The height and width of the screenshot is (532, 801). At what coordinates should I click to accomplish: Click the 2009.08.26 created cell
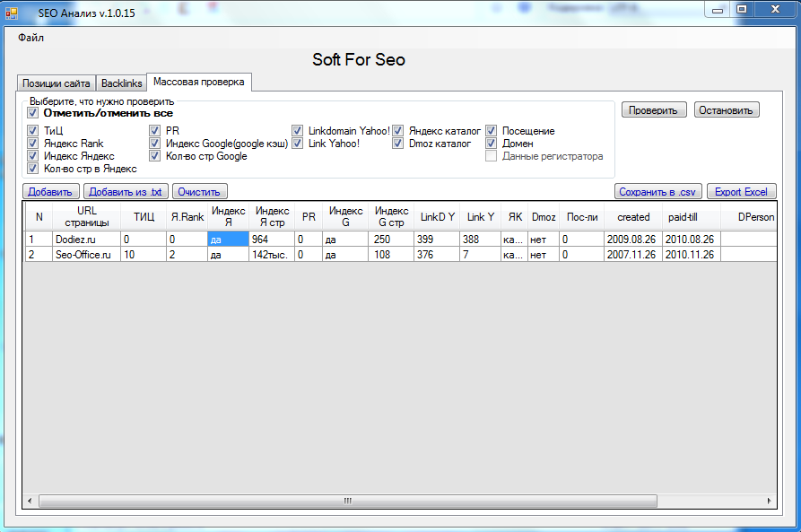[633, 240]
